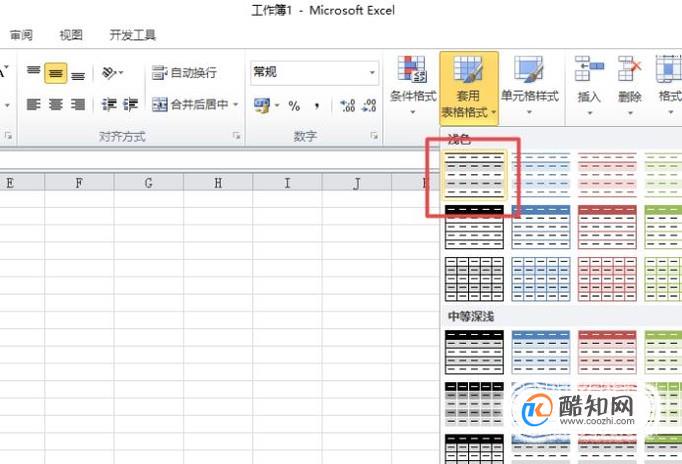Choose first medium blue header table style
Screen dimensions: 682x464
click(541, 352)
